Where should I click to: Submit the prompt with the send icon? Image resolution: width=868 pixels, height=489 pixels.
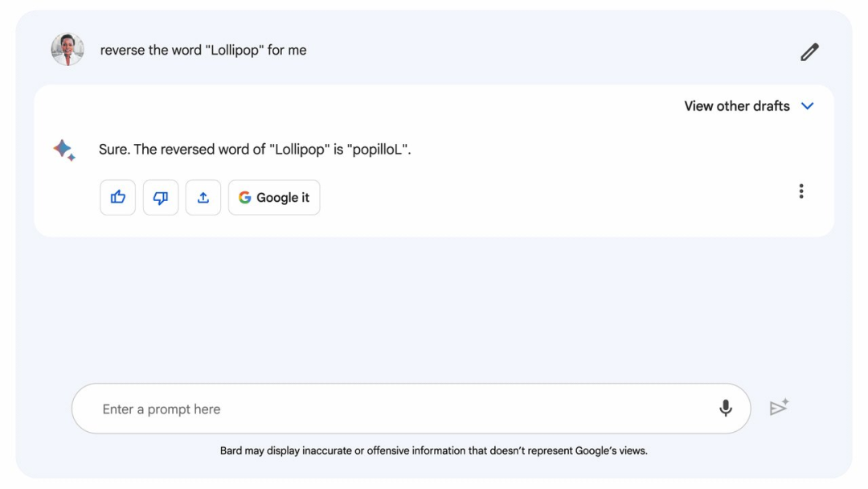[779, 407]
